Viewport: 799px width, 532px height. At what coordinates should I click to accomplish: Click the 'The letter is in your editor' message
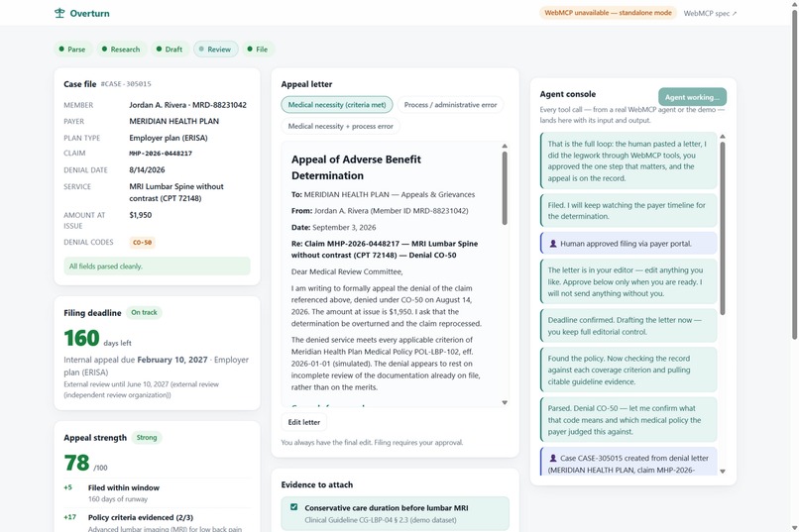coord(628,281)
